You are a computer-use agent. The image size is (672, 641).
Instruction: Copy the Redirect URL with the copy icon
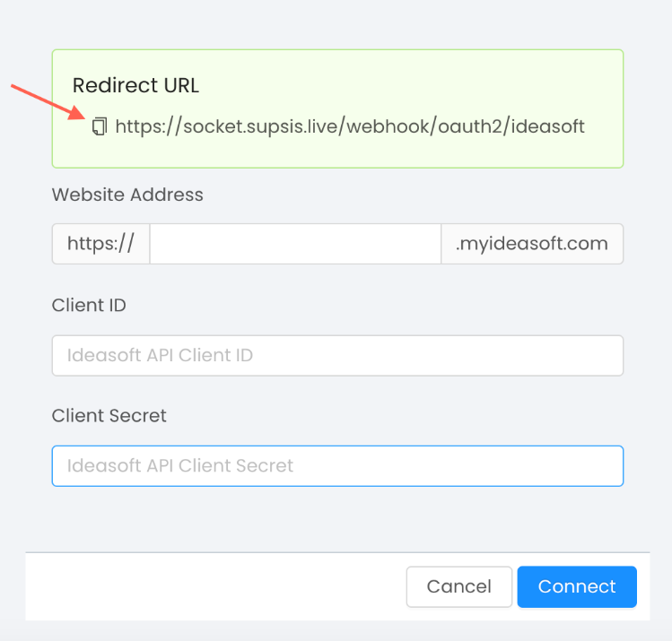click(100, 126)
